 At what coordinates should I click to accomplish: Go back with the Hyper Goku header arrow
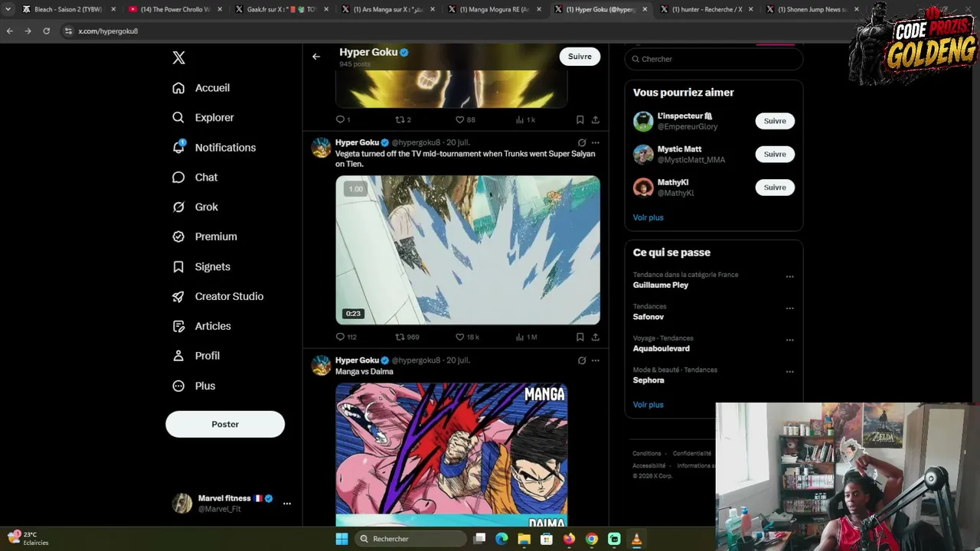pyautogui.click(x=316, y=57)
